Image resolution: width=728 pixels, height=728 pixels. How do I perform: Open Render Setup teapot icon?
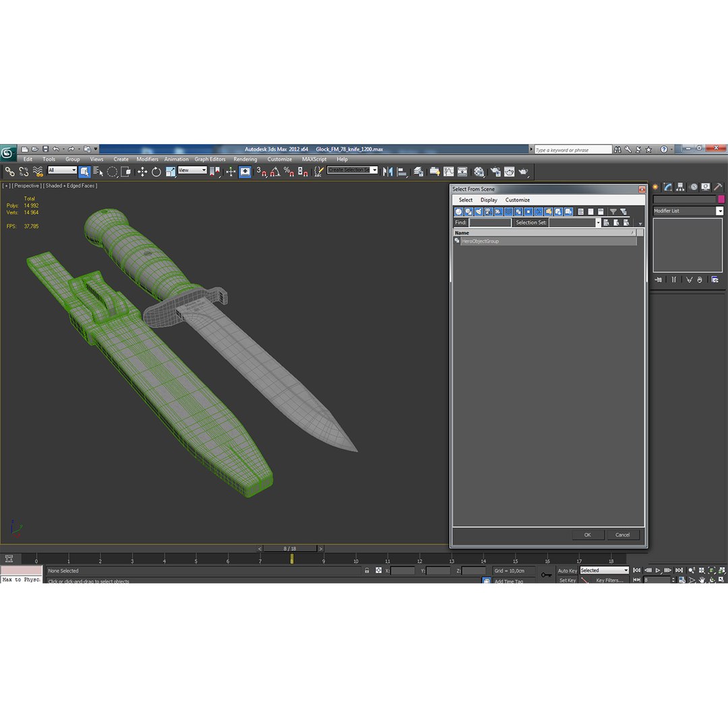point(495,172)
